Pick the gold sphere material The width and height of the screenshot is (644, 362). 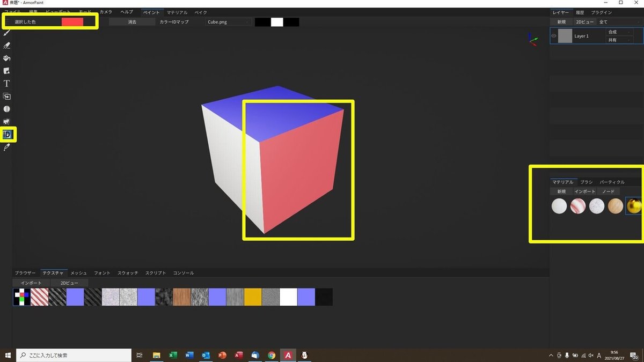[x=634, y=206]
